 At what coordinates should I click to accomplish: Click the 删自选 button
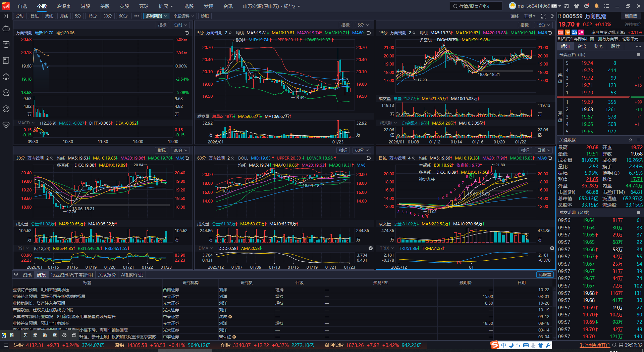pyautogui.click(x=631, y=16)
